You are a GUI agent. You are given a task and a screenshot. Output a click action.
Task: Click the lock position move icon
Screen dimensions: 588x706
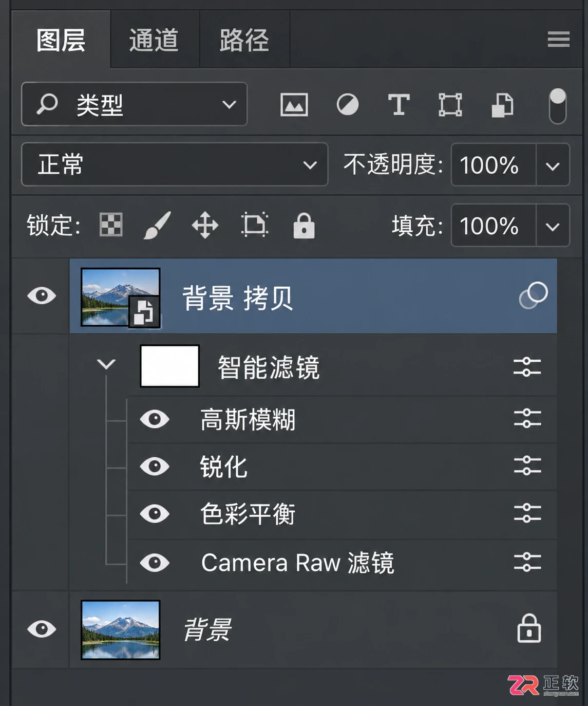205,226
